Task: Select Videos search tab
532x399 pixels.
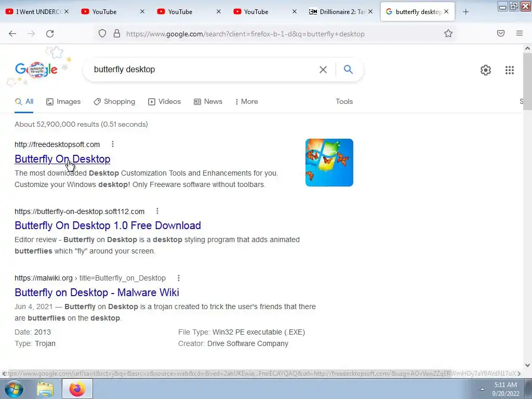Action: click(x=165, y=101)
